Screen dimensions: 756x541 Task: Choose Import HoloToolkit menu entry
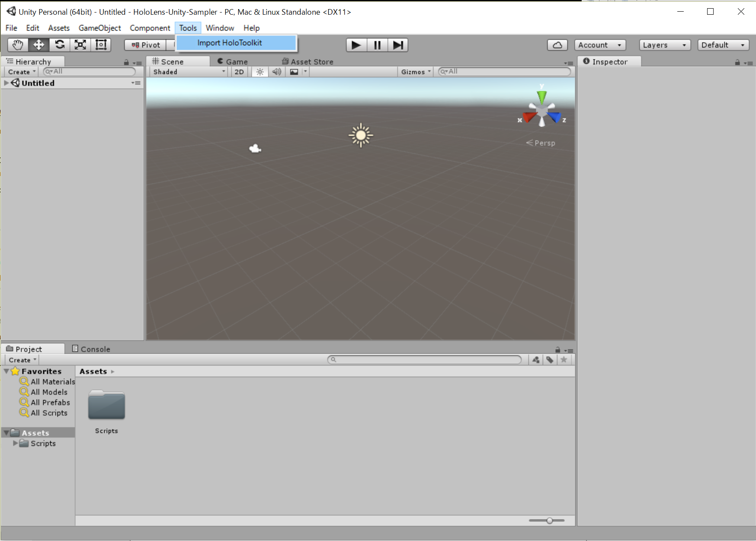pos(236,43)
